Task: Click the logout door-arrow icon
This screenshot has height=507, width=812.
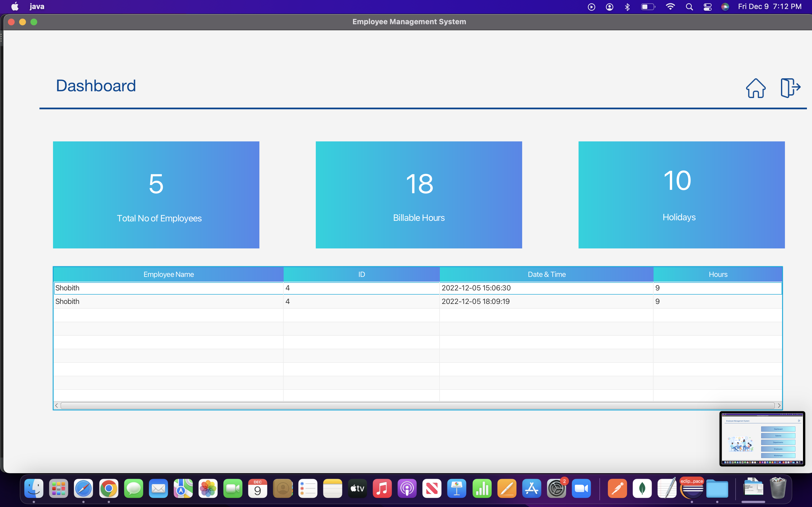Action: (790, 88)
